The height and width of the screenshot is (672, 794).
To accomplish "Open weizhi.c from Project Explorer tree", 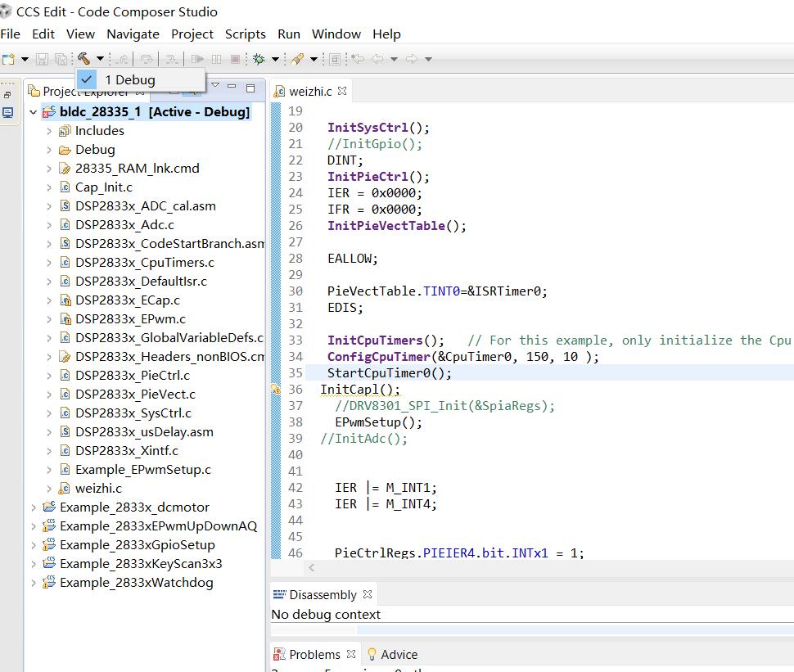I will [98, 489].
